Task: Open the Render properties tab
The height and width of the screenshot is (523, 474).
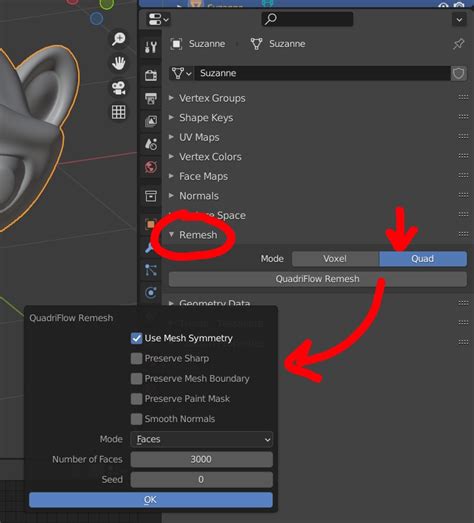Action: [x=151, y=75]
